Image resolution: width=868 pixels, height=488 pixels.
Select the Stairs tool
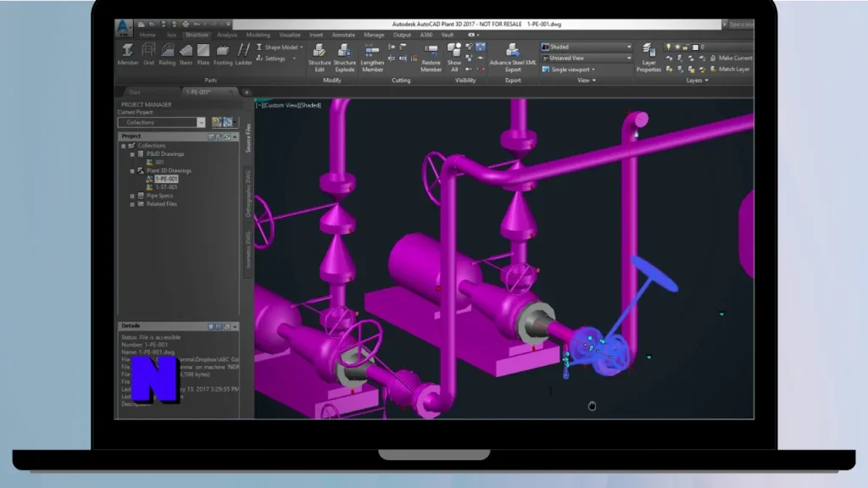186,54
